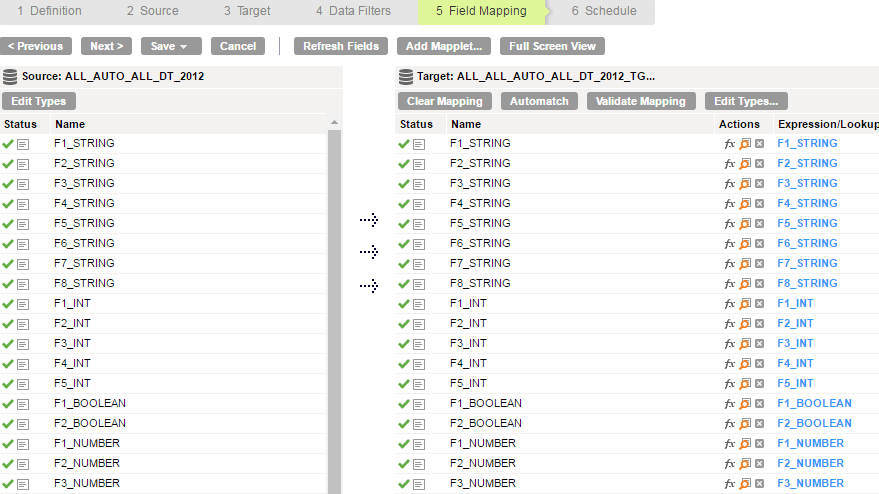The width and height of the screenshot is (879, 494).
Task: Click Clear Mapping button
Action: [445, 101]
